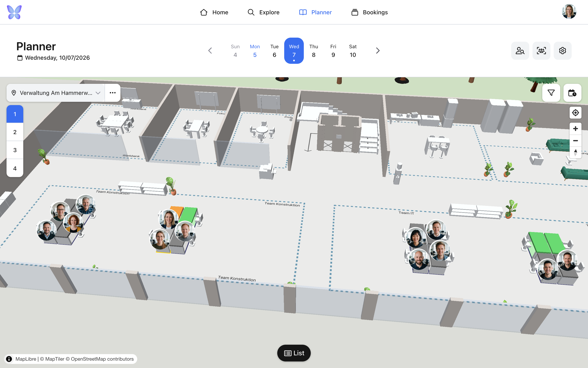
Task: Reset map bearing with compass
Action: coord(575,153)
